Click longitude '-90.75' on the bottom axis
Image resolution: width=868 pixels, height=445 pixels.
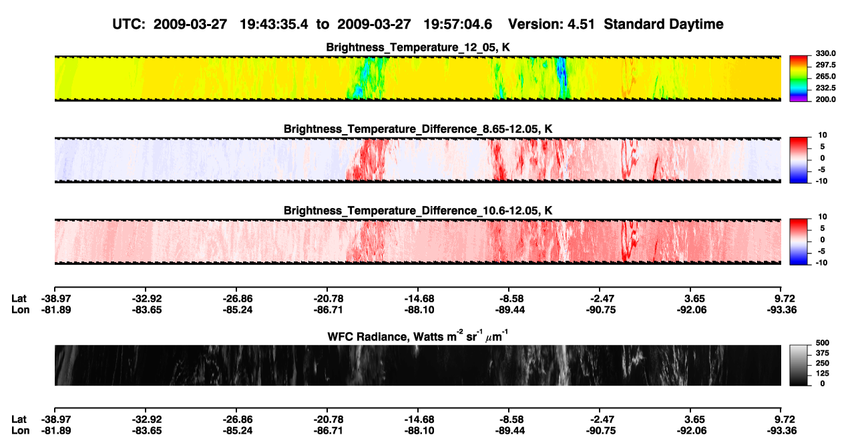600,430
